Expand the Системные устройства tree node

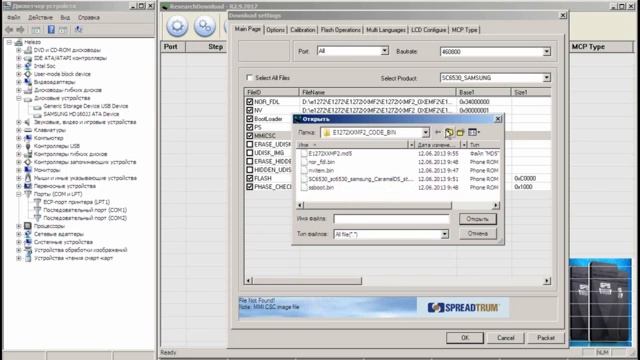coord(19,242)
